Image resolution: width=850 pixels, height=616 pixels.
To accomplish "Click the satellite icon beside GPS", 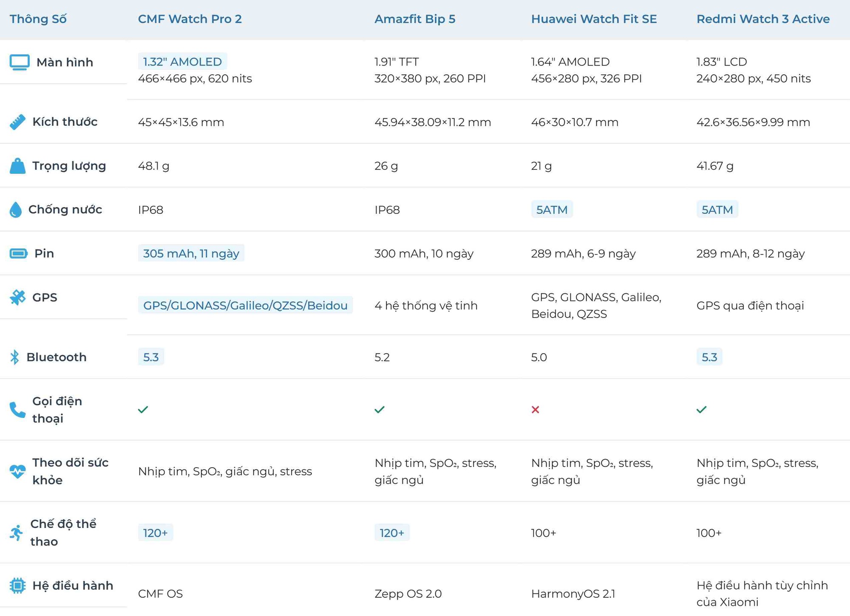I will pos(17,298).
